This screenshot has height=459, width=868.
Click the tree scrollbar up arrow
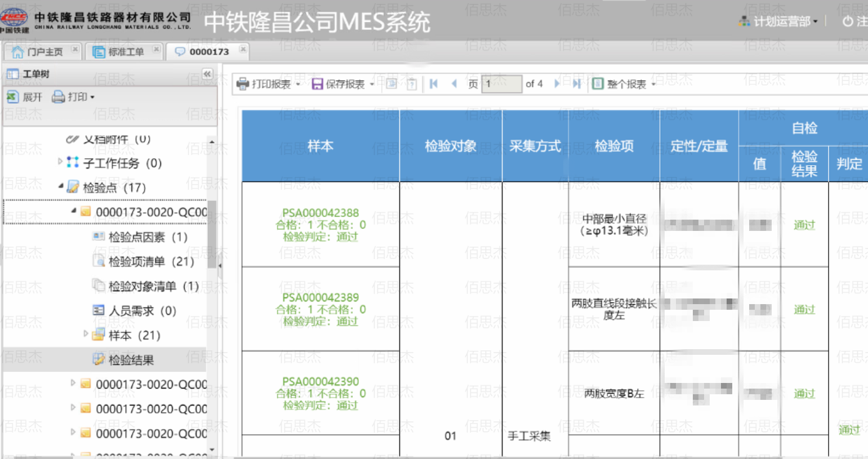212,141
